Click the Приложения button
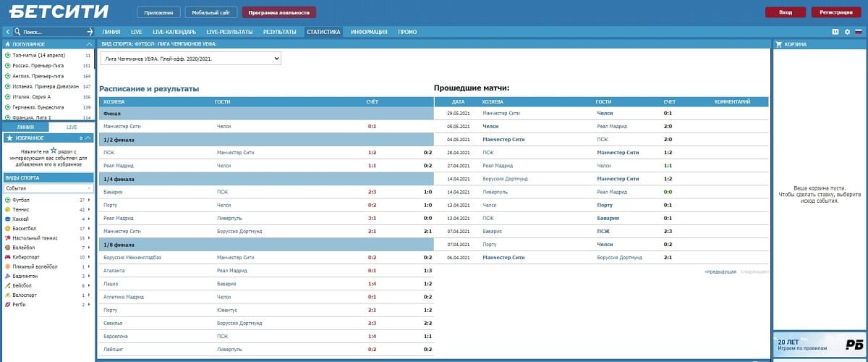This screenshot has width=868, height=362. coord(159,12)
